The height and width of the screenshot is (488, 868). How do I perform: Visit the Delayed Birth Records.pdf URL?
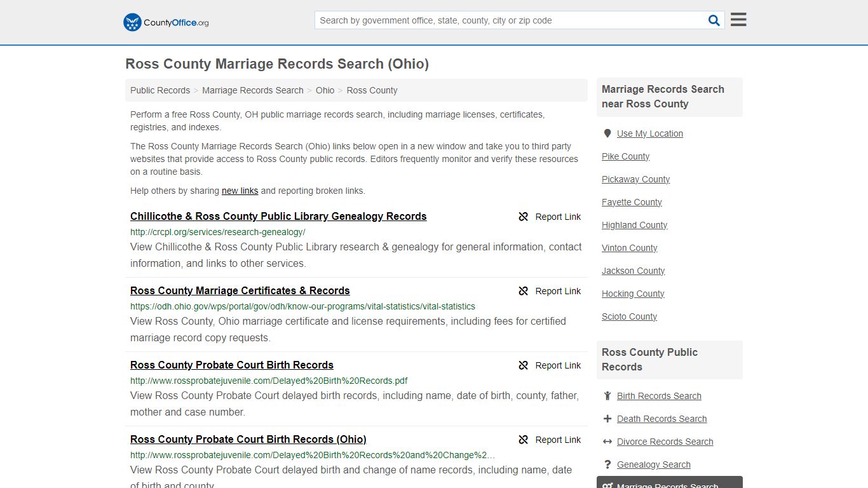coord(269,381)
